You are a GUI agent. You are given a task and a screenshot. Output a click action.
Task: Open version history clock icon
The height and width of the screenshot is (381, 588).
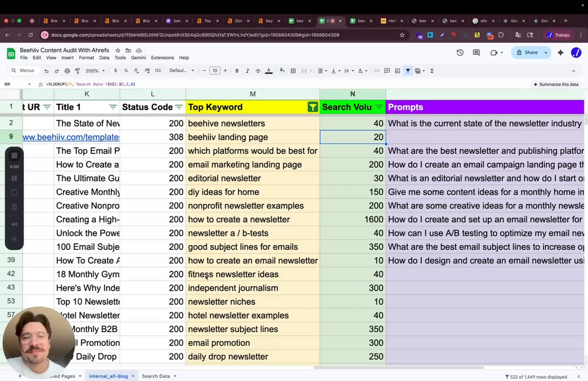460,53
